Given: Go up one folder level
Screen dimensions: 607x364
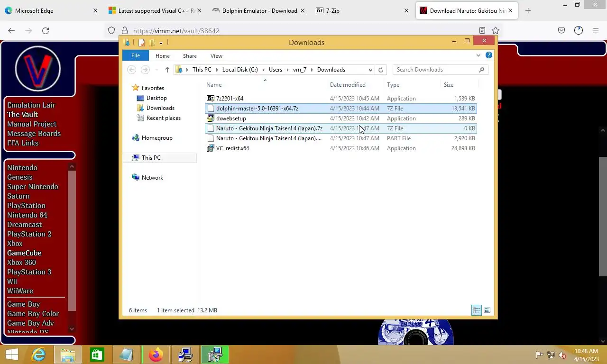Looking at the screenshot, I should click(167, 70).
